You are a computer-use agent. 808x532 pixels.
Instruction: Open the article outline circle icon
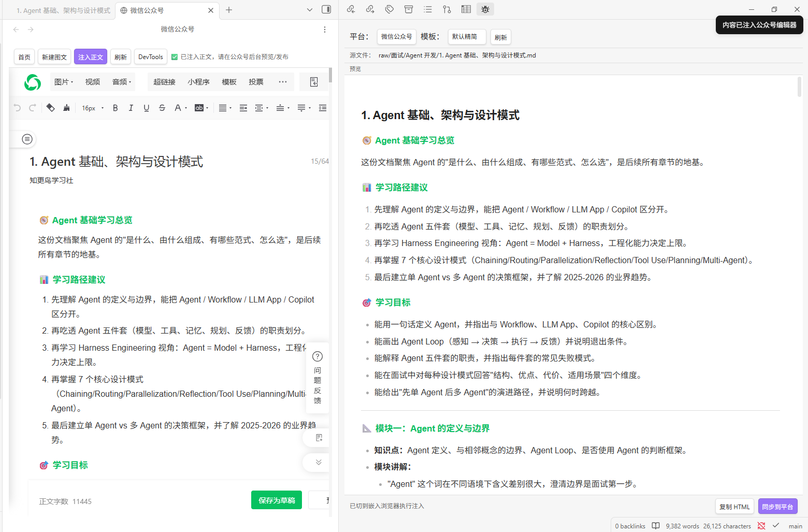[27, 139]
